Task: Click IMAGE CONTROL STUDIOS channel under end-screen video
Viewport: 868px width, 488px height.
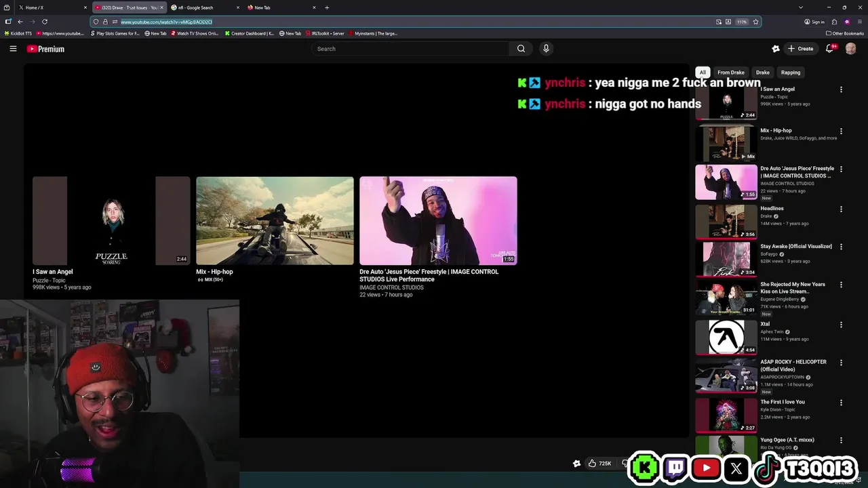Action: click(x=391, y=287)
